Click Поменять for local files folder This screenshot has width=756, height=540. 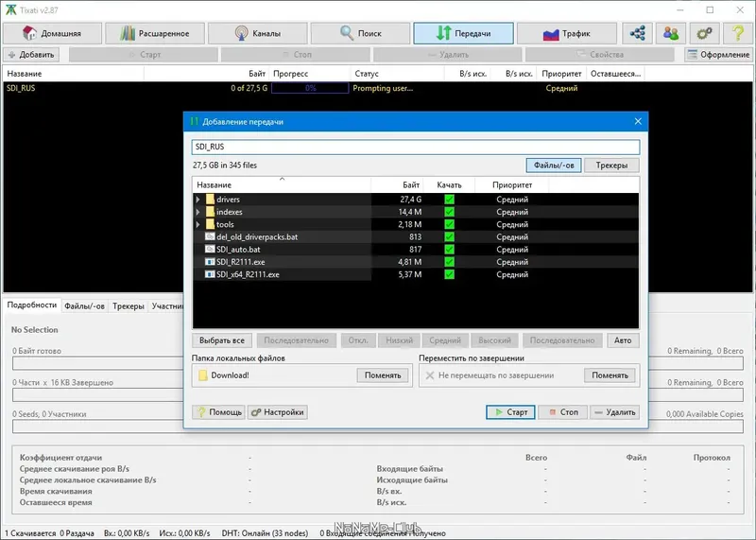(383, 375)
